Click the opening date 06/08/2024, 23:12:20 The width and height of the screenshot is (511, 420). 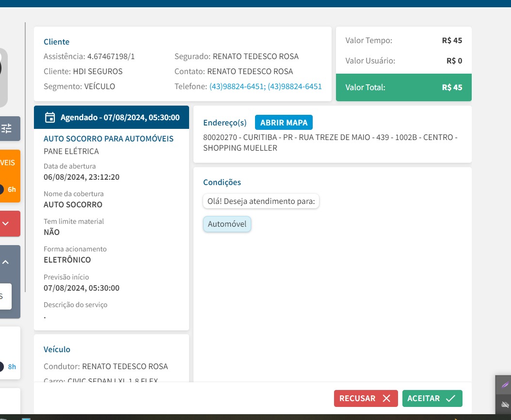(x=81, y=177)
